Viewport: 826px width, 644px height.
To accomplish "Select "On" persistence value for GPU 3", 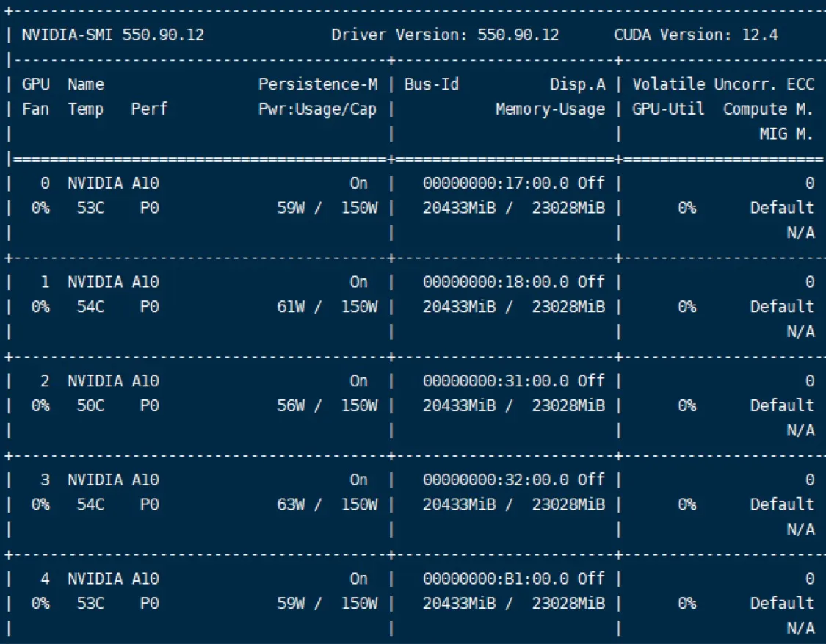I will (359, 480).
